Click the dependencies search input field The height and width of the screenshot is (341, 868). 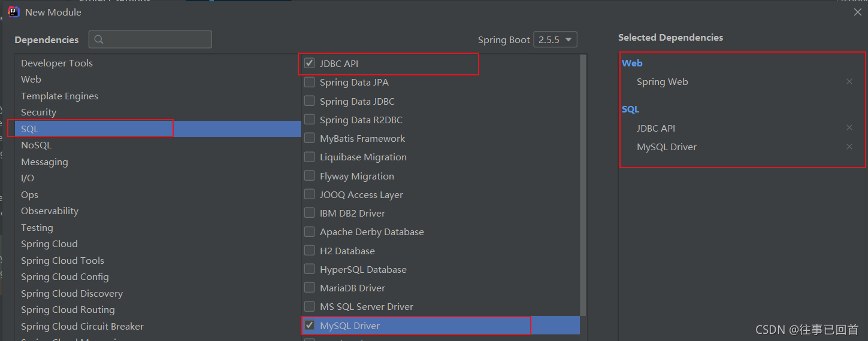150,39
